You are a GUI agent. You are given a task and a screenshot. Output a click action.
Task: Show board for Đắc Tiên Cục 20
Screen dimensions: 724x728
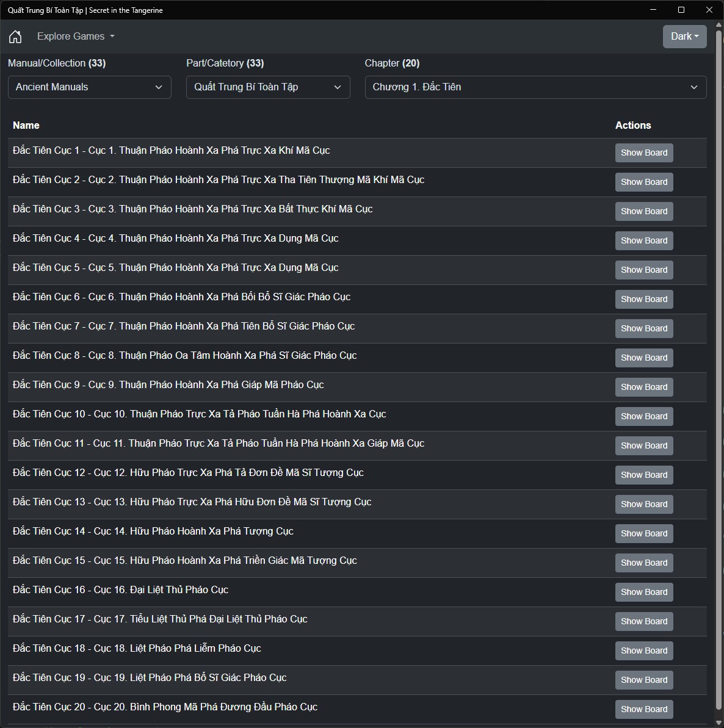[x=643, y=709]
